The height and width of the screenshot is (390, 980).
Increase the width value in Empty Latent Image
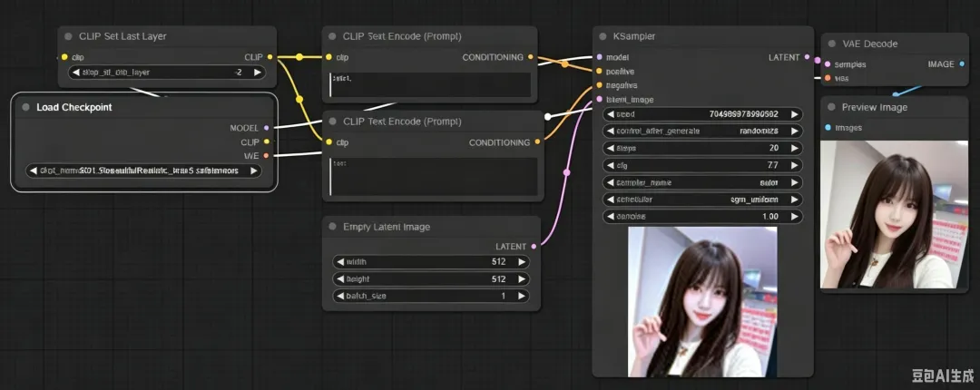point(521,262)
